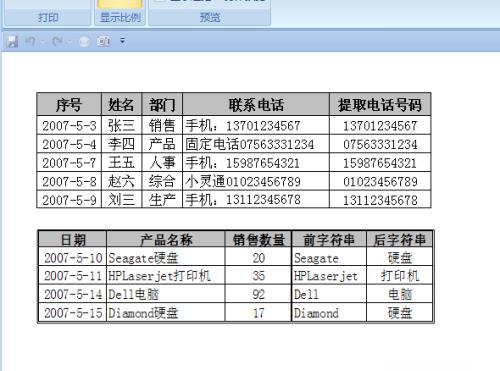Click the date cell 2007-5-8
Screen dimensions: 500x371
coord(69,181)
